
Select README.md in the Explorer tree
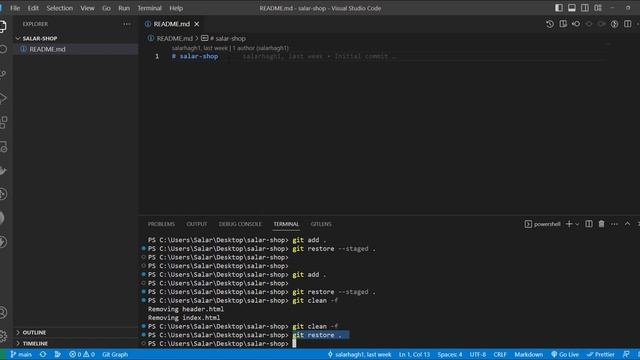coord(47,49)
